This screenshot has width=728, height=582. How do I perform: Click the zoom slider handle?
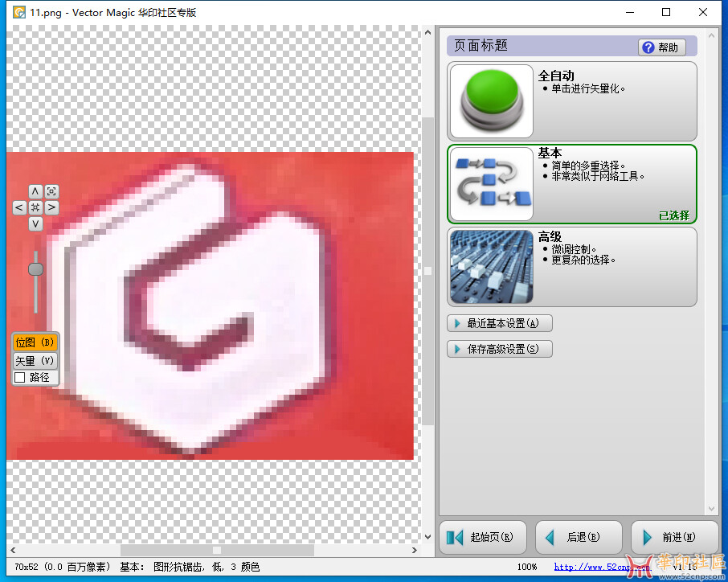(35, 269)
